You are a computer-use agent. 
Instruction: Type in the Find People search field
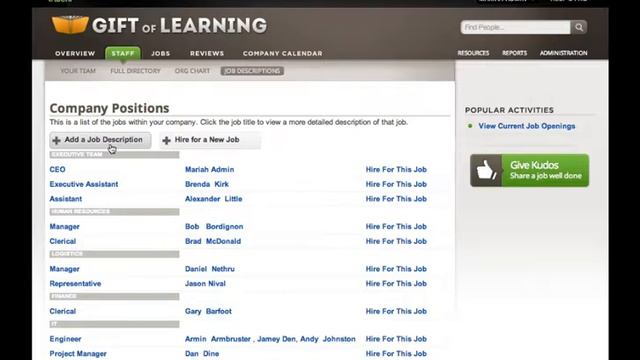click(516, 27)
